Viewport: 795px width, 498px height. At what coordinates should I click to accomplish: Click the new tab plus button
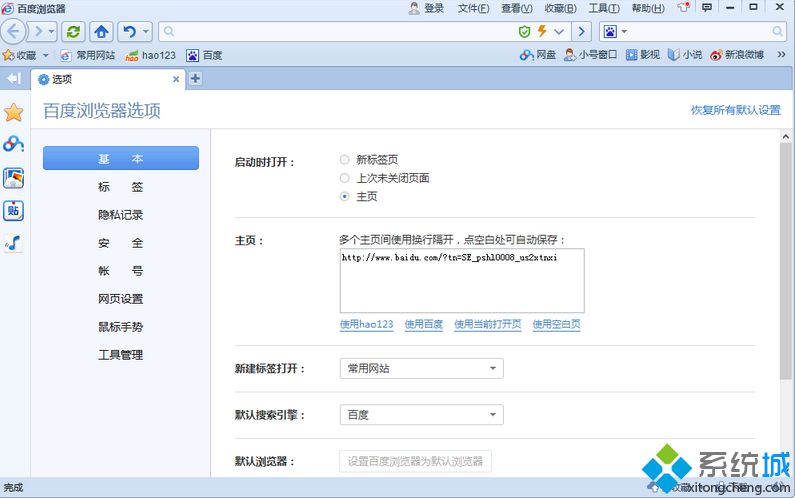pyautogui.click(x=195, y=79)
